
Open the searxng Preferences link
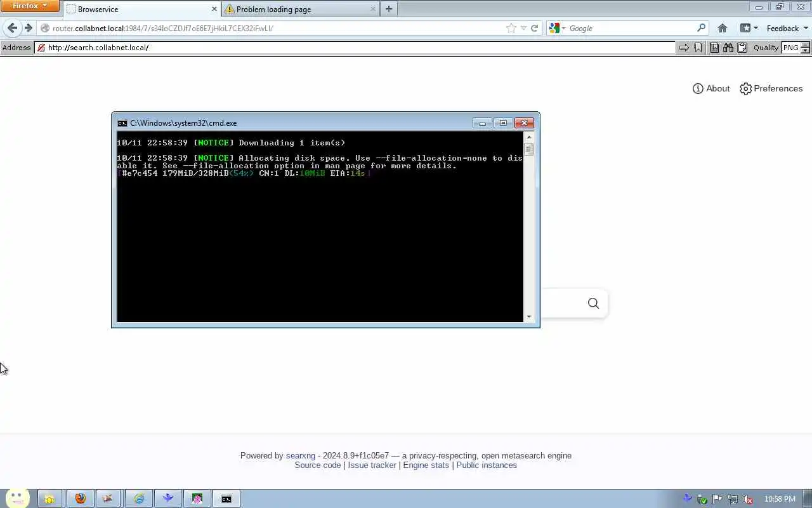click(x=771, y=88)
